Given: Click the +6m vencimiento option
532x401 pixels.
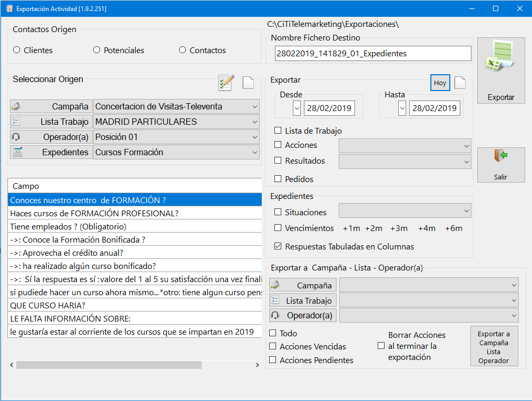Looking at the screenshot, I should 454,228.
